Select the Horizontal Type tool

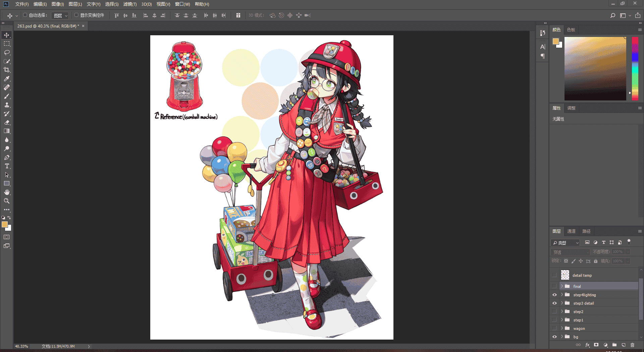point(7,166)
